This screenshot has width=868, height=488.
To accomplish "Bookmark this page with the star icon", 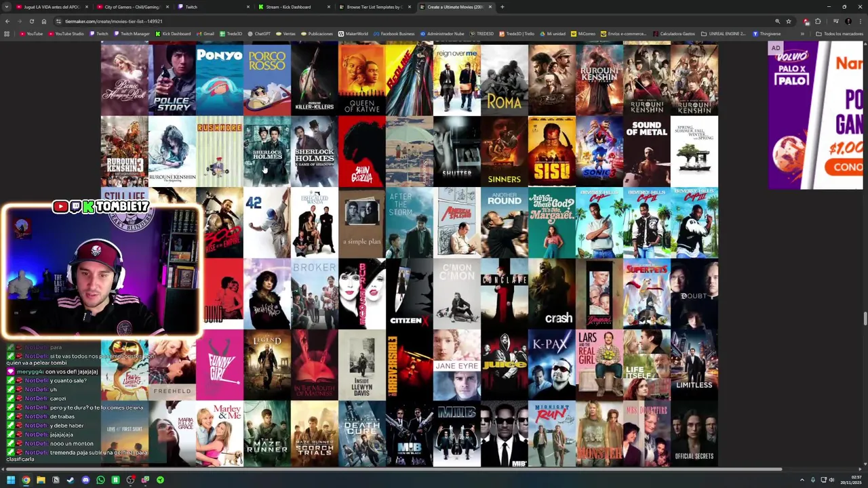I will [x=788, y=21].
